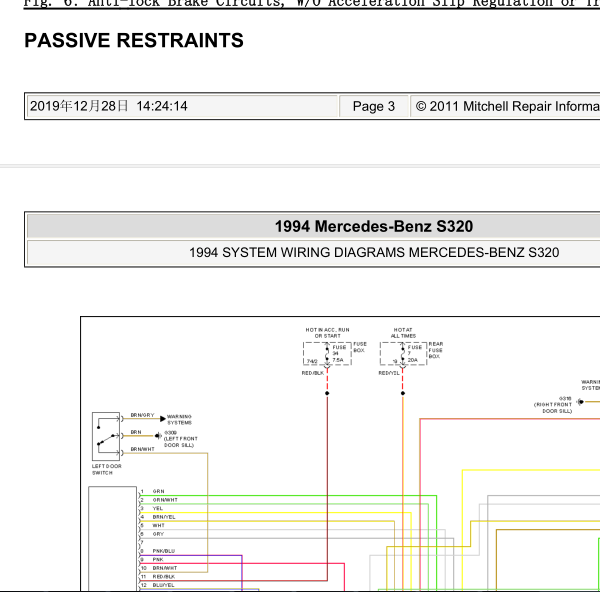Viewport: 600px width, 592px height.
Task: Click the WARNING SYSTEMS label near door switch
Action: coord(179,419)
